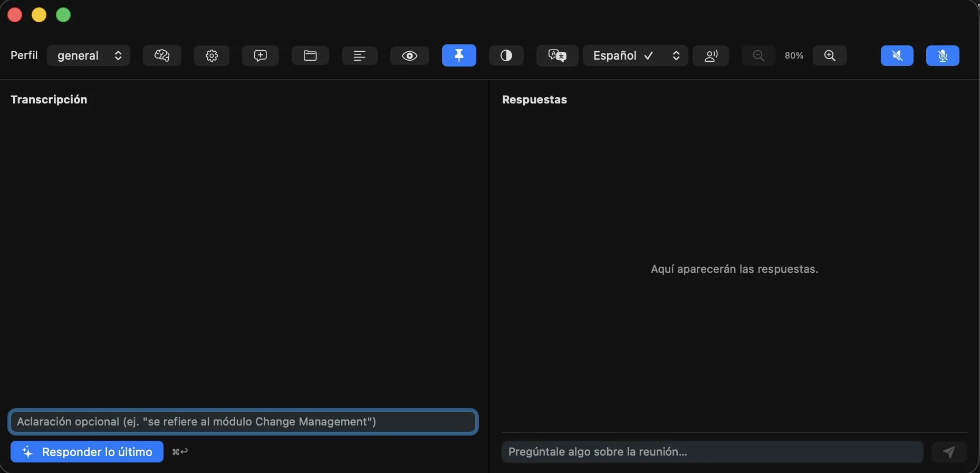Open the folder icon in the toolbar
The image size is (980, 473).
click(x=310, y=55)
